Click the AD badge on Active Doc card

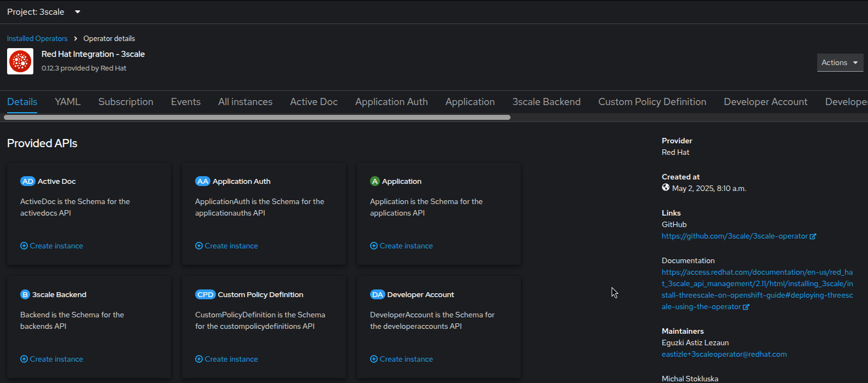[x=28, y=181]
